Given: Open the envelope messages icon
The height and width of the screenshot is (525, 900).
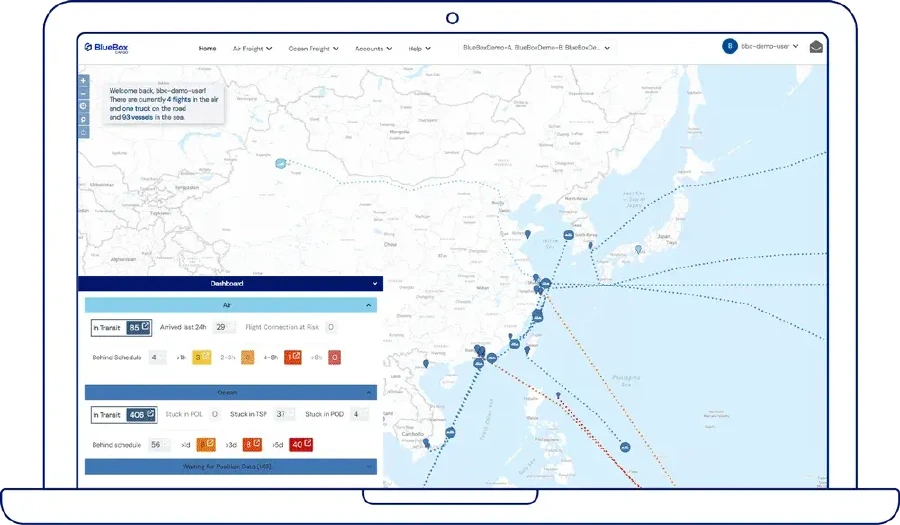Looking at the screenshot, I should [816, 46].
